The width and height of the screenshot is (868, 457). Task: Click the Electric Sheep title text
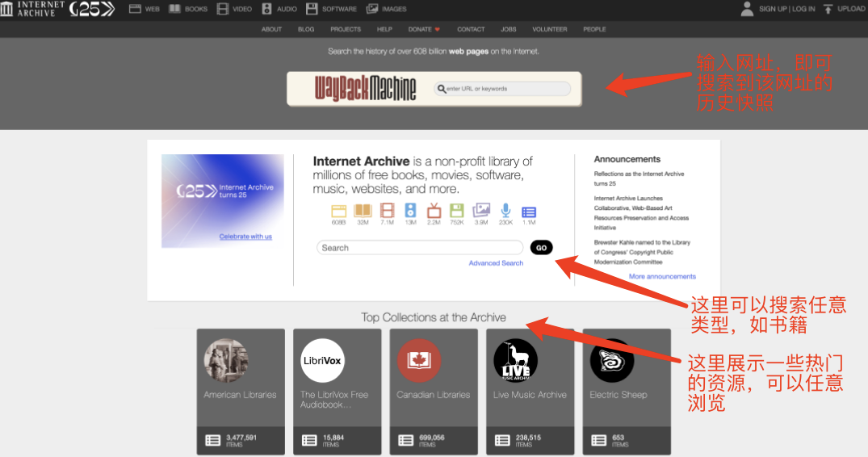(619, 395)
